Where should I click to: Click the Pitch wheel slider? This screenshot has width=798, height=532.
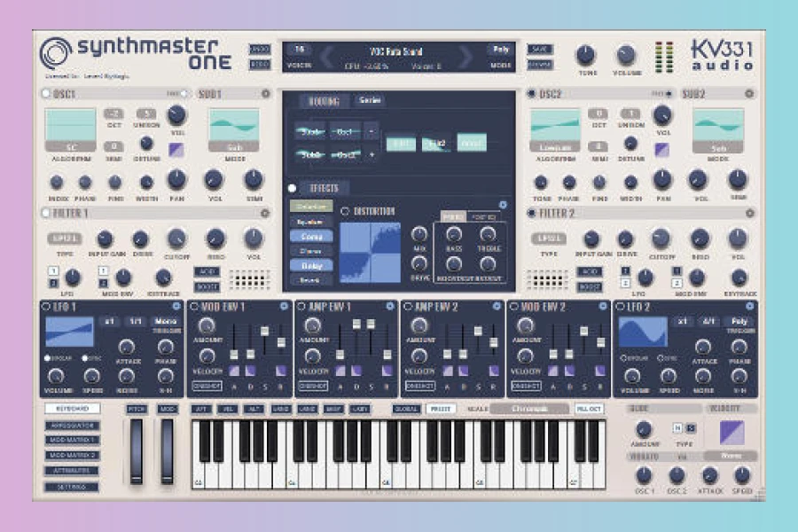tap(137, 450)
